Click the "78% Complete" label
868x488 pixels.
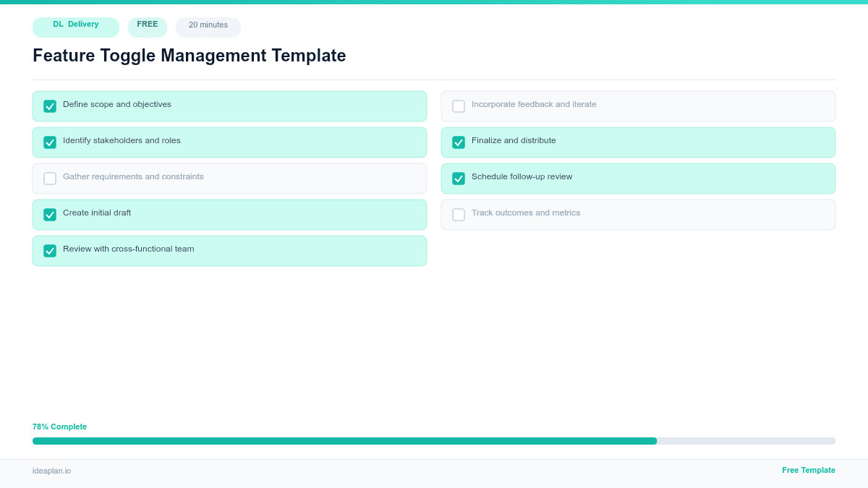59,427
